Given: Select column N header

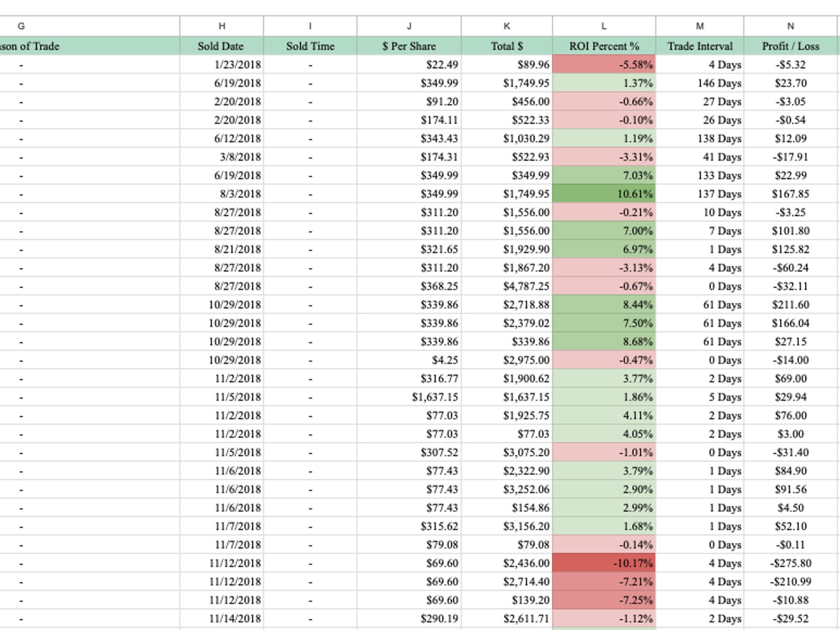Looking at the screenshot, I should click(791, 26).
